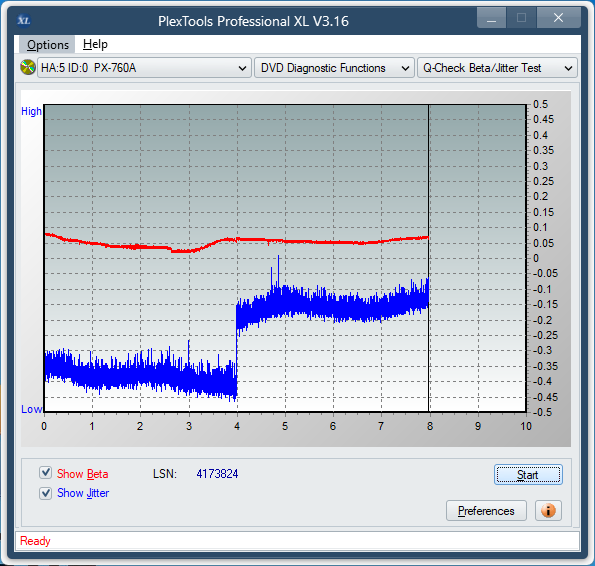Uncheck the Show Beta checkbox
This screenshot has width=595, height=566.
[x=46, y=473]
